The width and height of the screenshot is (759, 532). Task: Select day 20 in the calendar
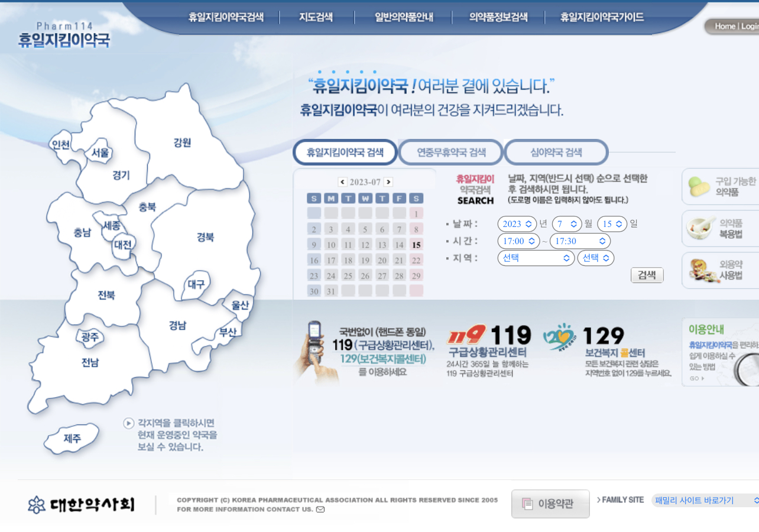pos(382,260)
